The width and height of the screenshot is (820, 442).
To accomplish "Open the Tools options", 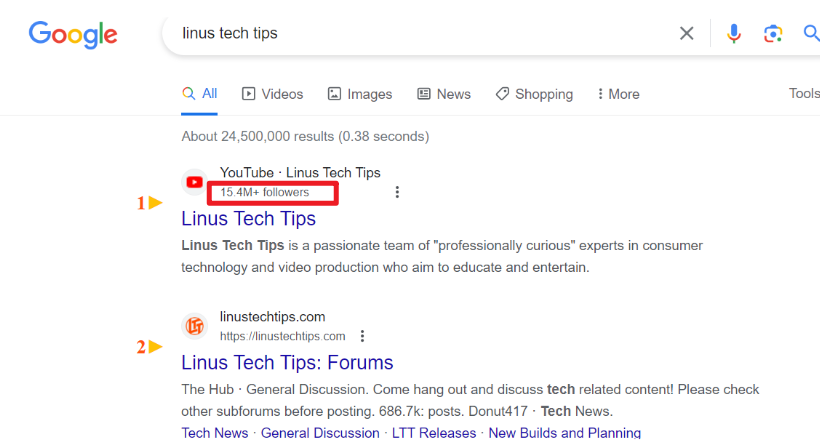I will click(803, 93).
